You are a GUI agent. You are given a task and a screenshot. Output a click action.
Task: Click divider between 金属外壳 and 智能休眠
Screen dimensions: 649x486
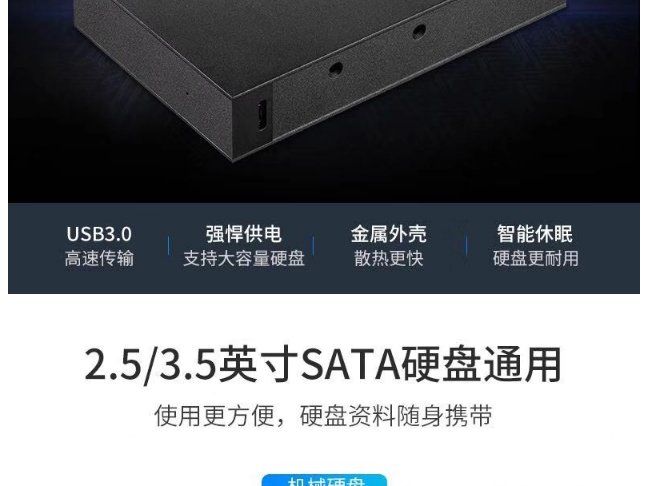coord(466,245)
